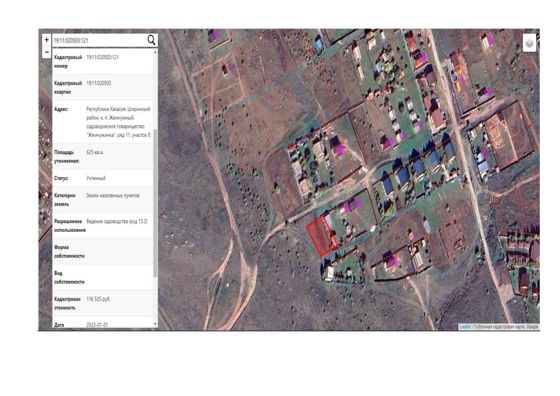
Task: Click the info panel scrollbar down arrow
Action: click(155, 324)
